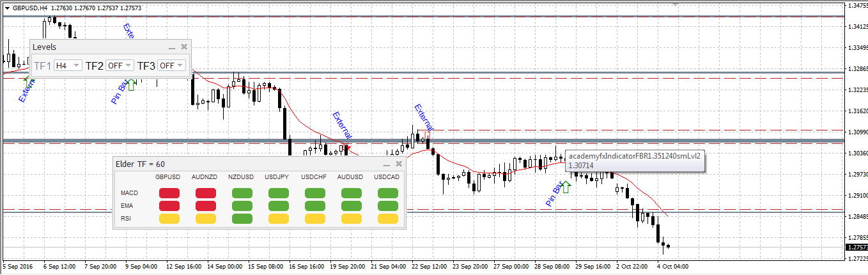Click green MACD indicator for USDJPY
The width and height of the screenshot is (868, 275).
[x=278, y=192]
